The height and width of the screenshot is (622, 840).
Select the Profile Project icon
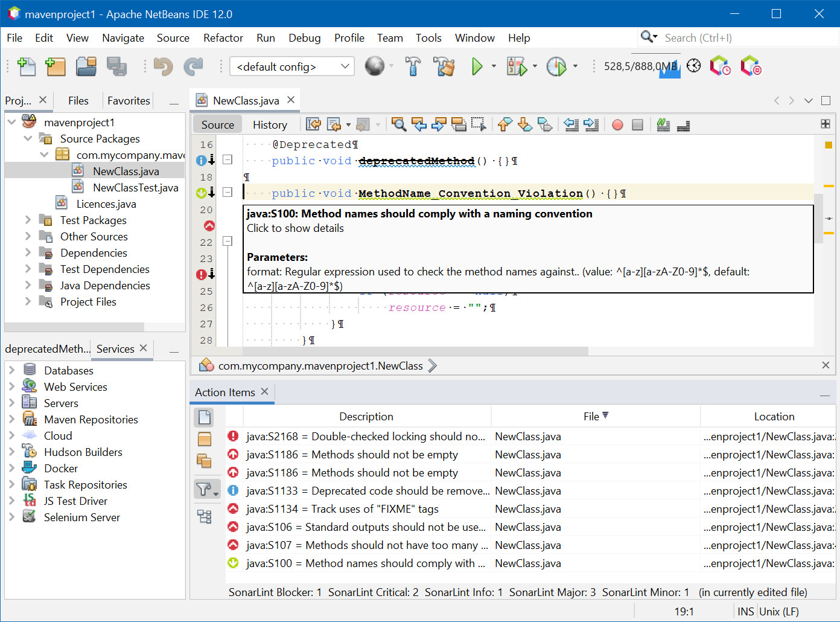pyautogui.click(x=556, y=66)
